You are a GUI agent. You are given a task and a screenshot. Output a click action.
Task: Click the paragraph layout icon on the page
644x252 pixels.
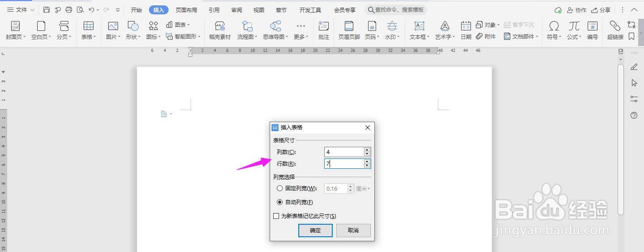164,114
